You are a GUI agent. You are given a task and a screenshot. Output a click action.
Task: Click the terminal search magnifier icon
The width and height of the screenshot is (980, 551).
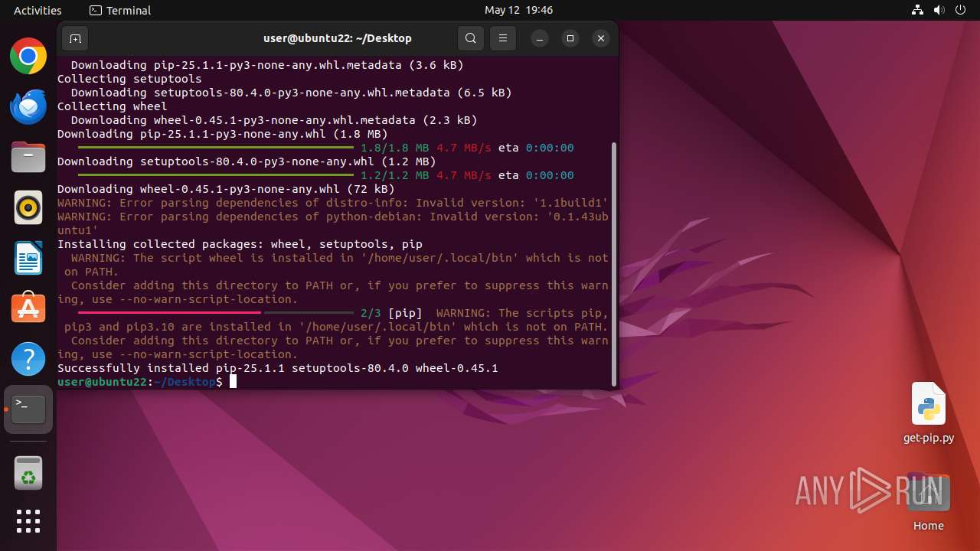[471, 38]
